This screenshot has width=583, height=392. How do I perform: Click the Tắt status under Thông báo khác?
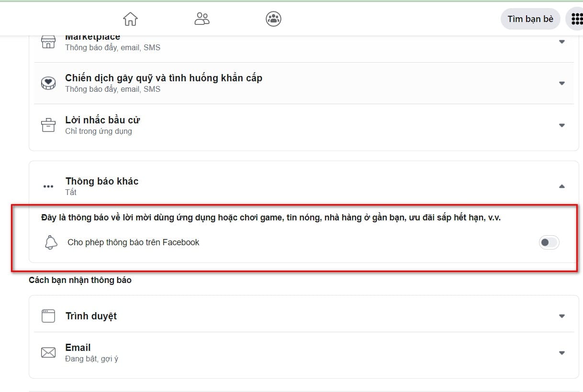pyautogui.click(x=71, y=192)
